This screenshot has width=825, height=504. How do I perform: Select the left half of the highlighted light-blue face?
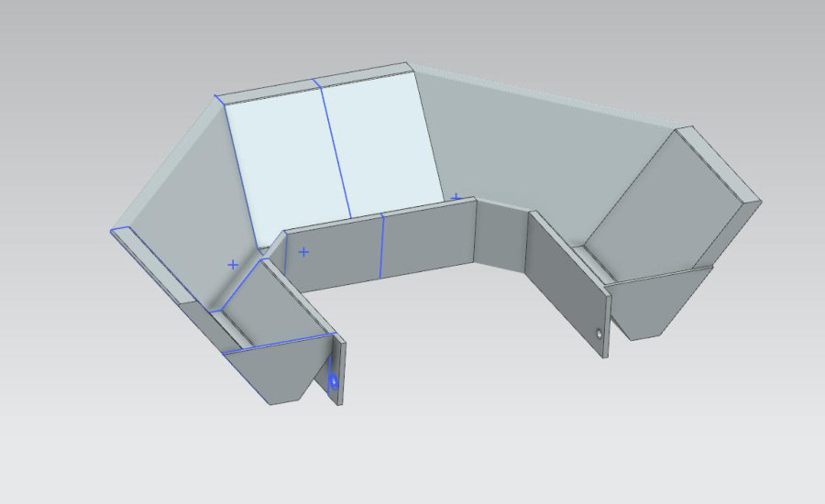287,166
